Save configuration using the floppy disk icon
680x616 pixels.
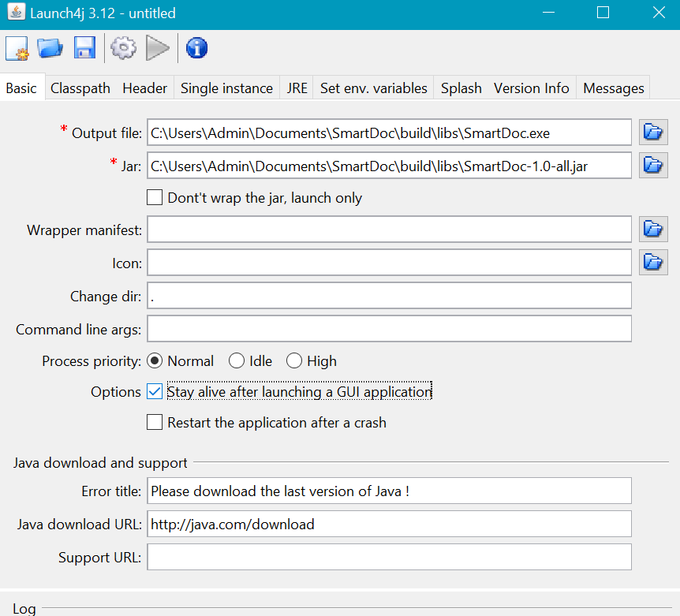tap(84, 47)
